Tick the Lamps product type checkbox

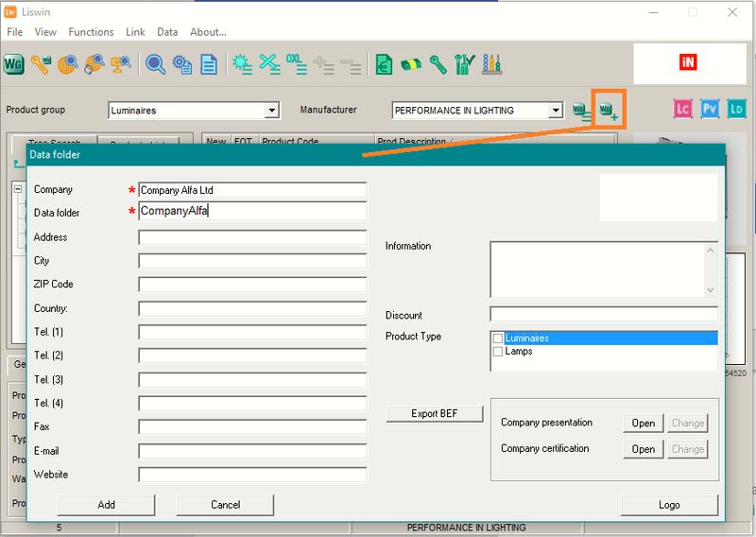(498, 352)
